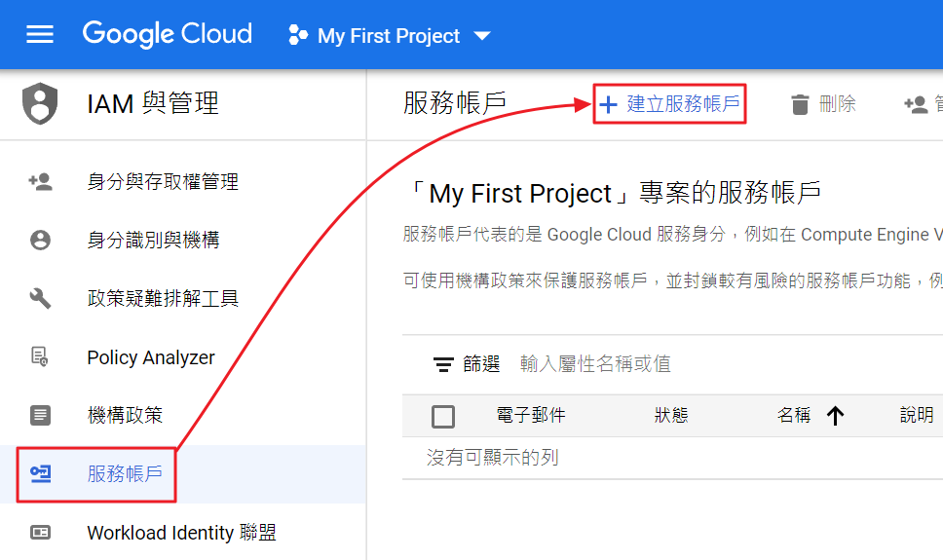The width and height of the screenshot is (943, 560).
Task: Click the IAM shield icon
Action: tap(40, 102)
